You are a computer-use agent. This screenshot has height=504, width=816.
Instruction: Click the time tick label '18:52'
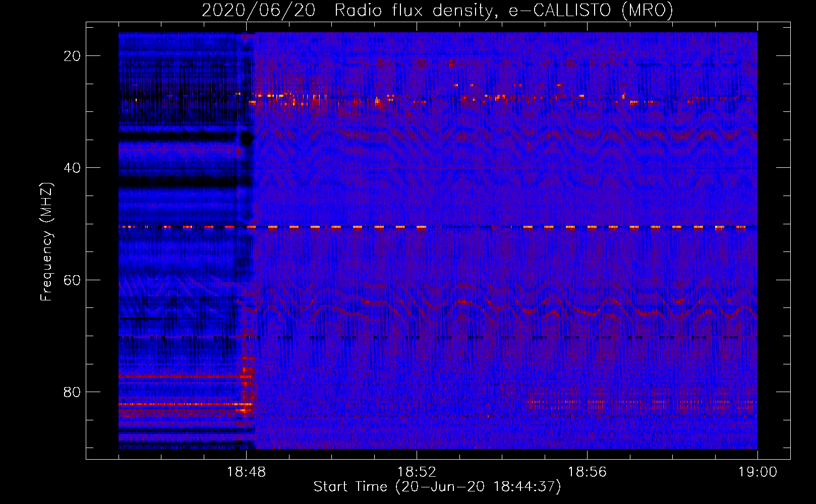pyautogui.click(x=417, y=472)
